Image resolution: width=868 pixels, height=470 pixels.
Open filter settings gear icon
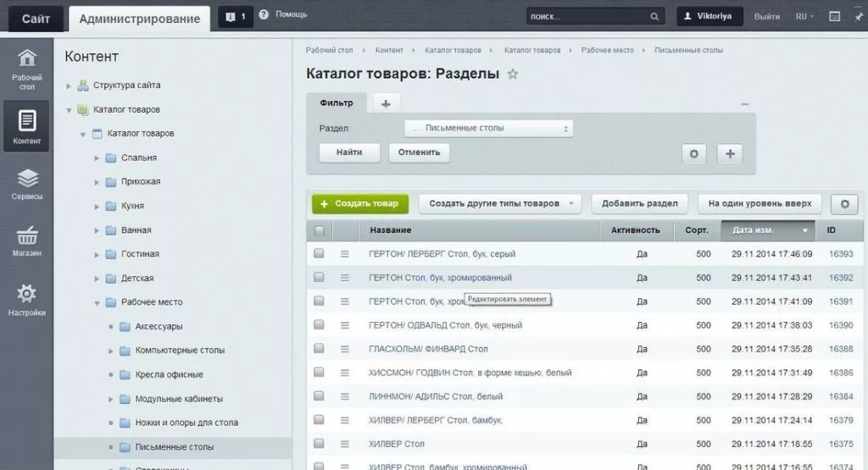click(694, 153)
